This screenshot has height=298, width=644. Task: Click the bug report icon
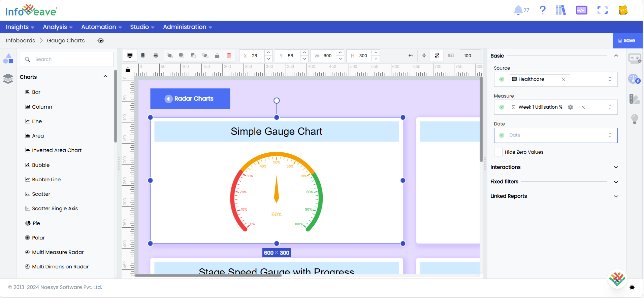[632, 287]
